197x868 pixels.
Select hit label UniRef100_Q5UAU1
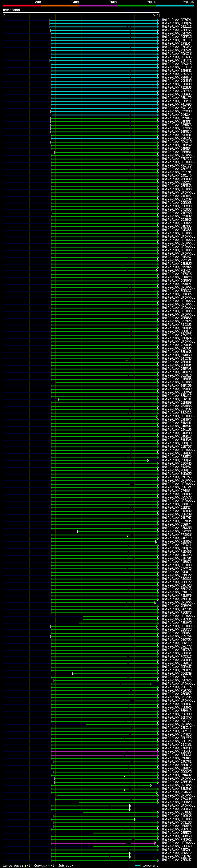tap(176, 362)
